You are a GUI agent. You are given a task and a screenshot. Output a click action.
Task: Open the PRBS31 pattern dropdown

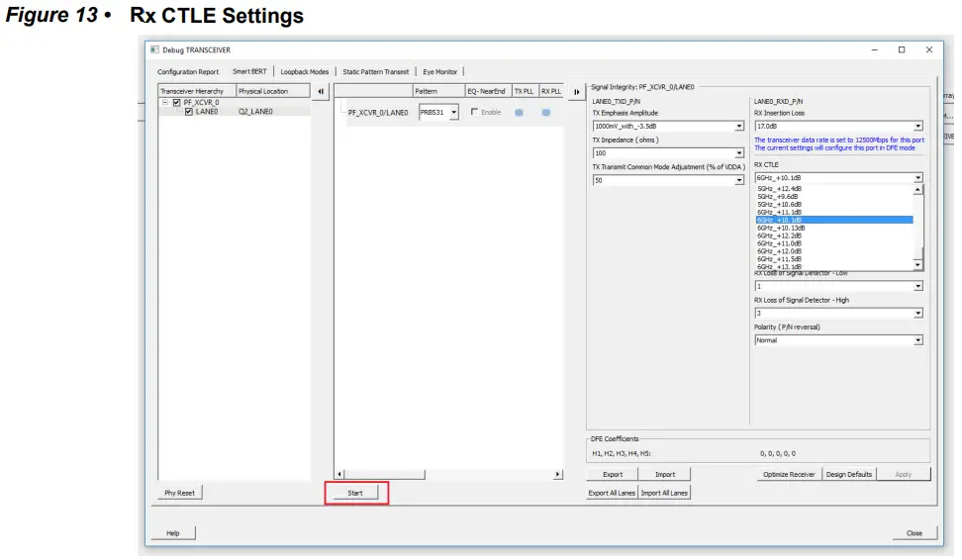(x=453, y=112)
